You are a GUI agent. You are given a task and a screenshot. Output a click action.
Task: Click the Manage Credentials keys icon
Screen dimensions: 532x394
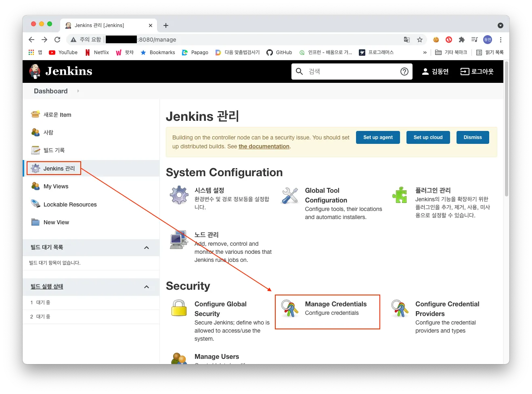point(290,309)
